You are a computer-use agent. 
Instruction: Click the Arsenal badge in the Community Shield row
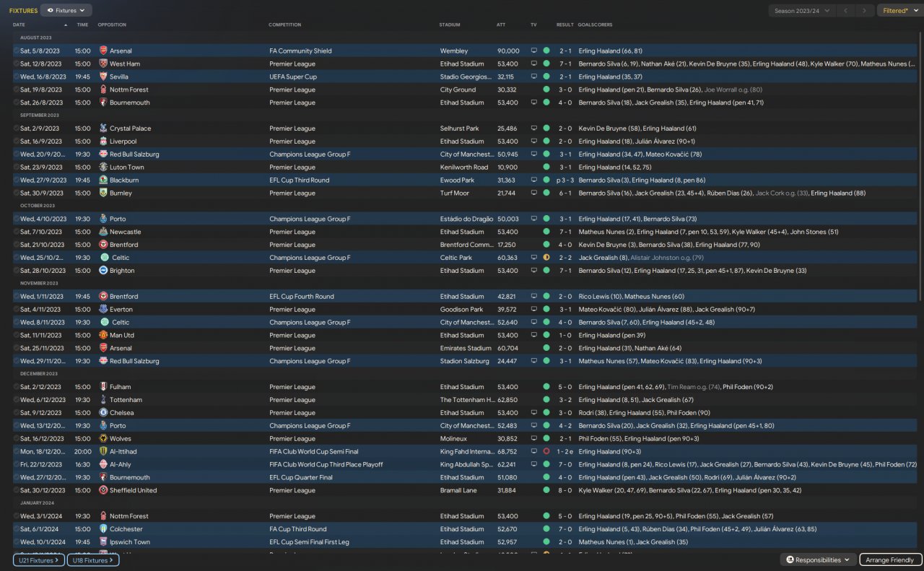(x=103, y=51)
